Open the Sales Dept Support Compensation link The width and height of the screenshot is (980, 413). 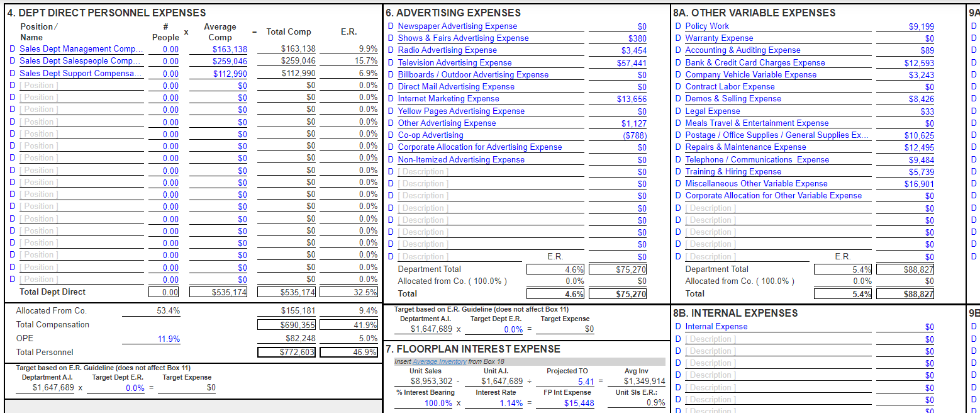coord(81,73)
